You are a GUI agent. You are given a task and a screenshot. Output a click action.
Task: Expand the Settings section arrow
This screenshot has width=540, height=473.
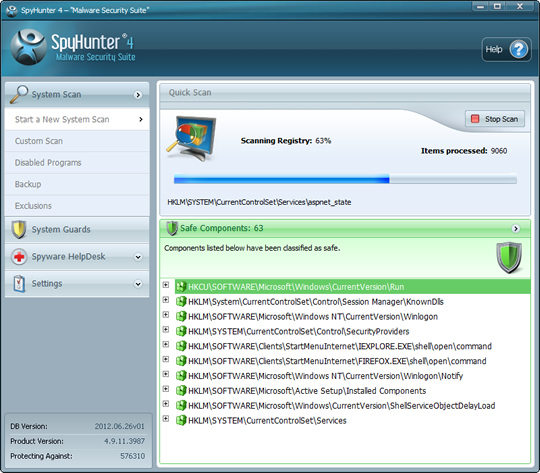tap(138, 284)
